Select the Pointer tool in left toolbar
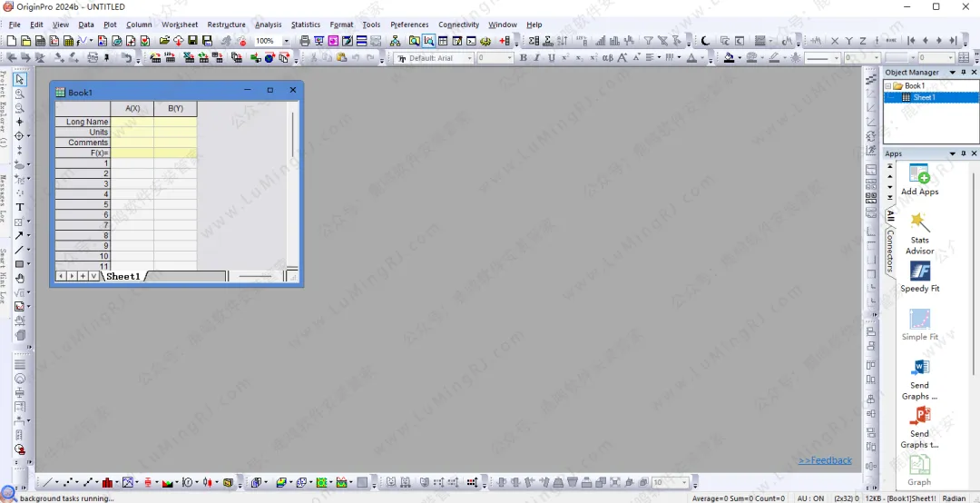 coord(20,80)
